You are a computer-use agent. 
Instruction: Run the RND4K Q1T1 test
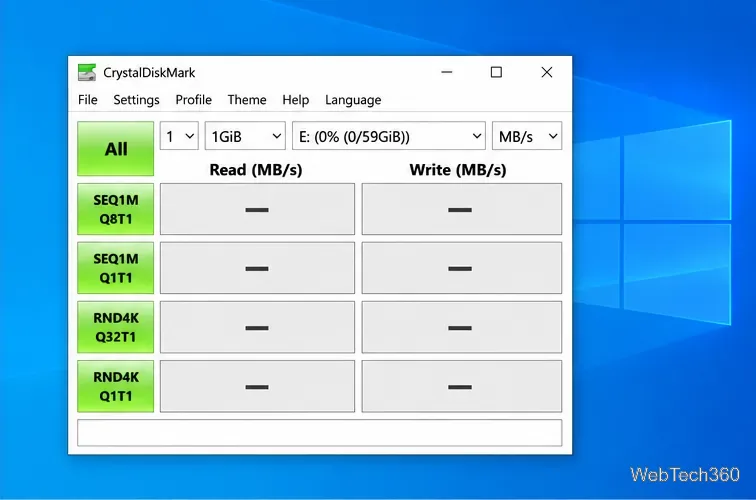116,386
